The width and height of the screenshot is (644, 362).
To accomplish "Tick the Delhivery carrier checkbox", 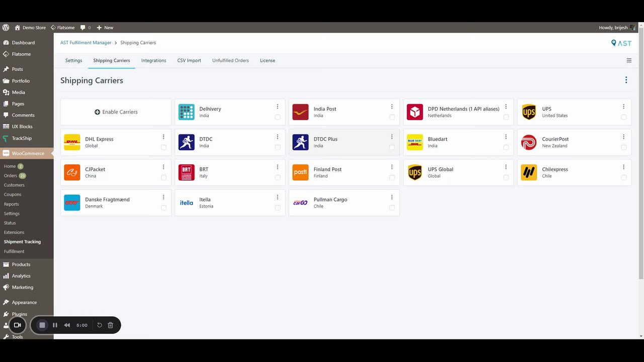I will pyautogui.click(x=278, y=117).
